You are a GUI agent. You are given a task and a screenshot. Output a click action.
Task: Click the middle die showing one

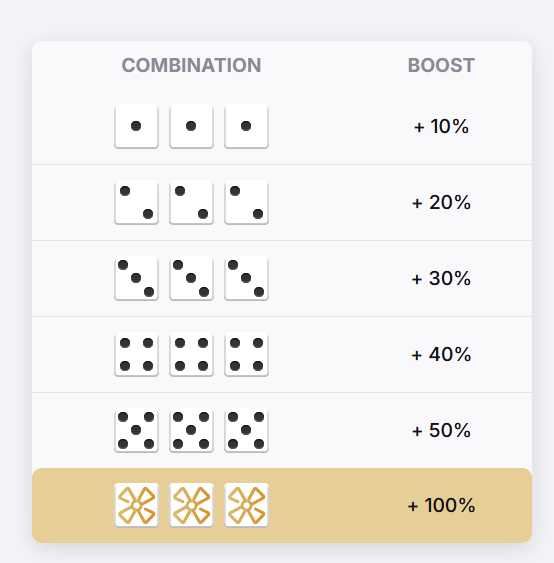[x=191, y=126]
